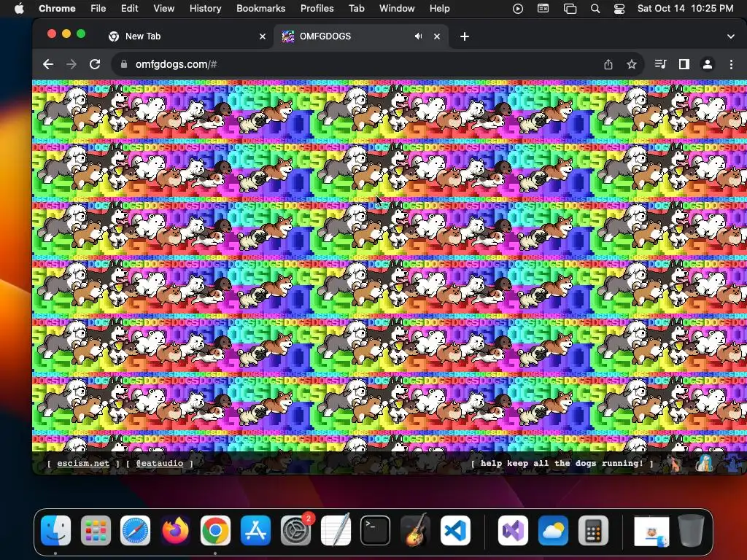
Task: Share this page from address bar
Action: 608,64
